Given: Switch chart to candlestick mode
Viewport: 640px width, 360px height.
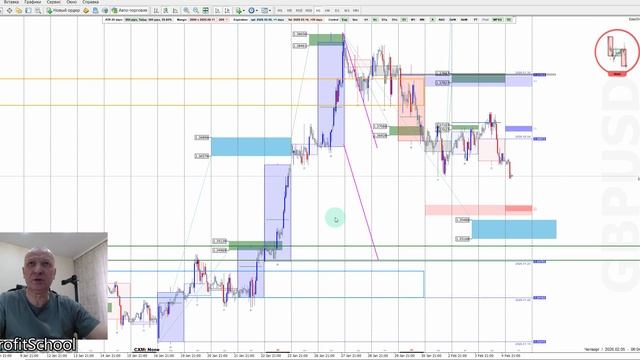Looking at the screenshot, I should point(166,10).
